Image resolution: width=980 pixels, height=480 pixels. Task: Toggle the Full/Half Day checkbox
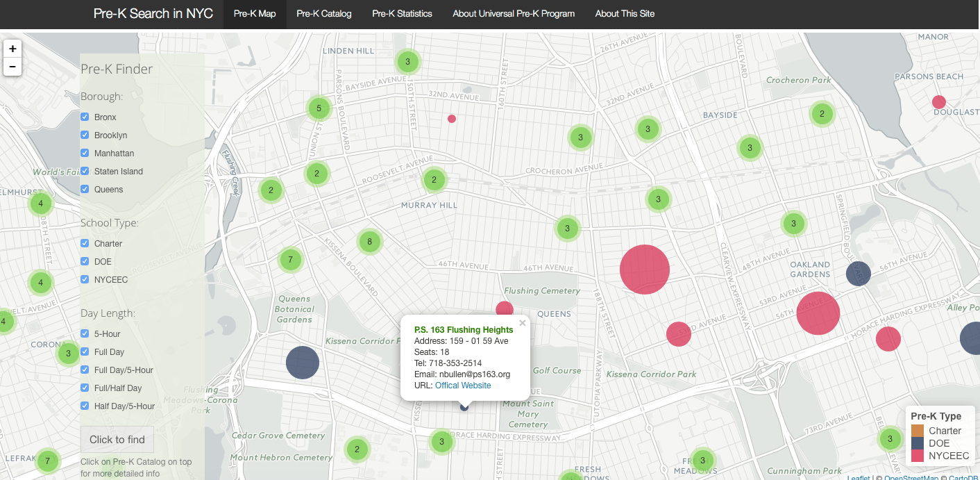pyautogui.click(x=85, y=388)
